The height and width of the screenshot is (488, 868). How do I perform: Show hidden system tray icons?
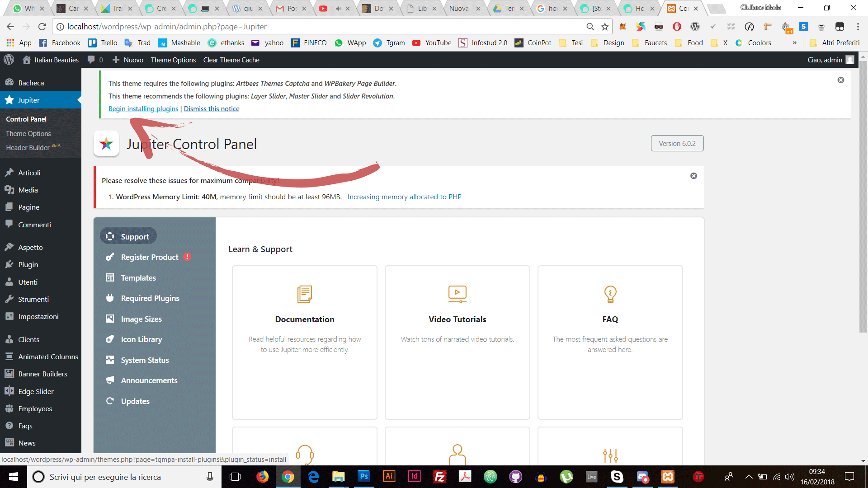(x=749, y=477)
